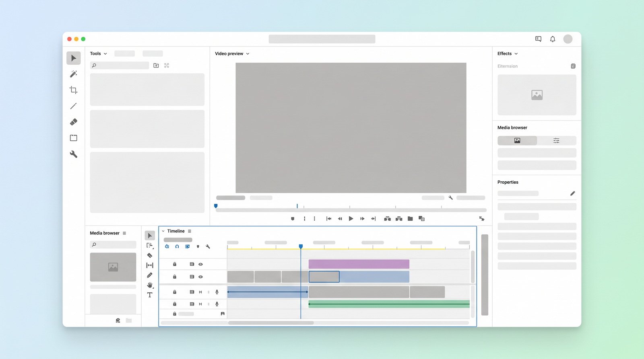Select the green audio clip
This screenshot has width=644, height=359.
point(389,304)
